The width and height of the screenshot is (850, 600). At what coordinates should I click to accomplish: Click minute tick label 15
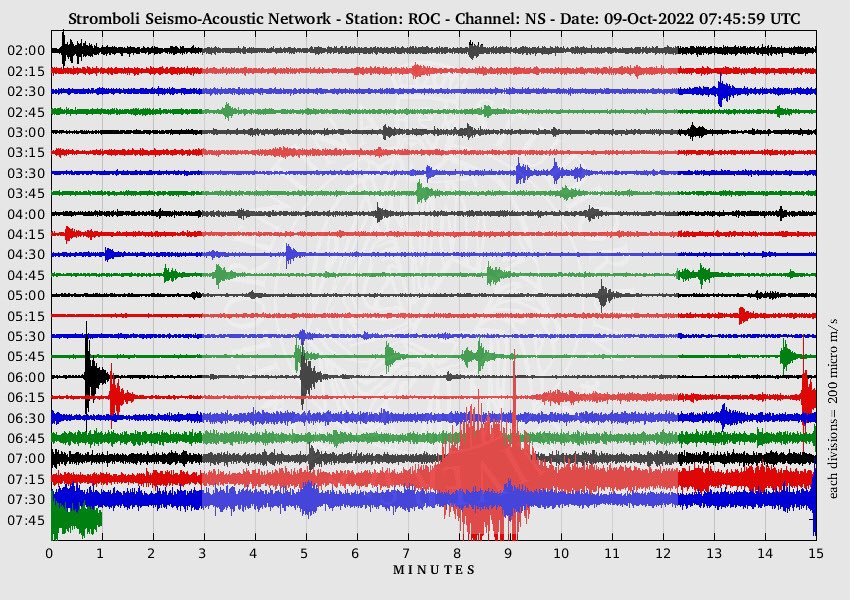pyautogui.click(x=816, y=553)
